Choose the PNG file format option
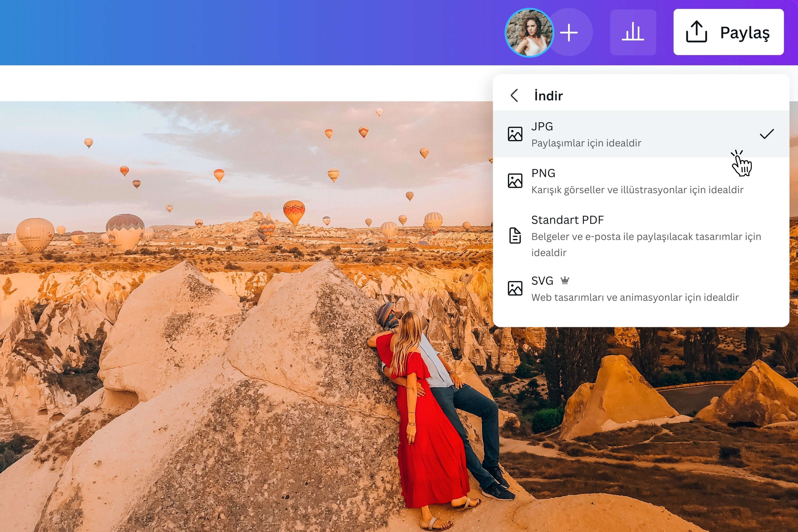The image size is (798, 532). 641,181
